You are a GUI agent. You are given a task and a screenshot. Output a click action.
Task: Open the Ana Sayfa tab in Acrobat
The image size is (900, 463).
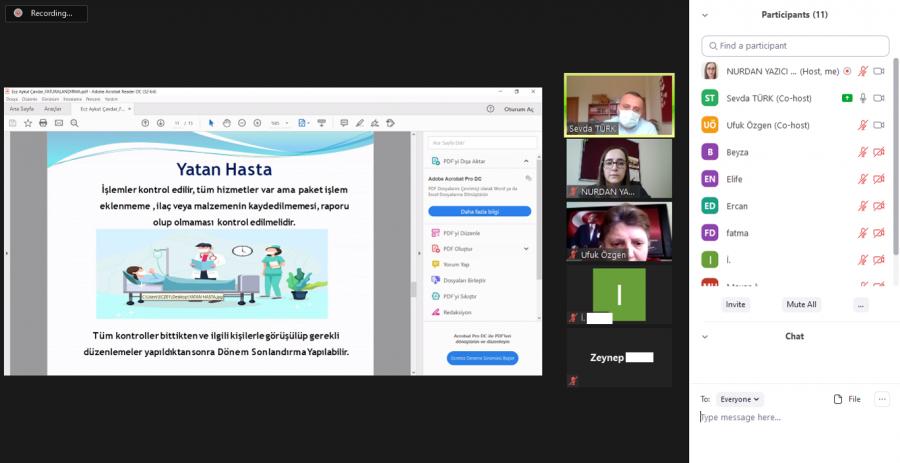[x=20, y=109]
